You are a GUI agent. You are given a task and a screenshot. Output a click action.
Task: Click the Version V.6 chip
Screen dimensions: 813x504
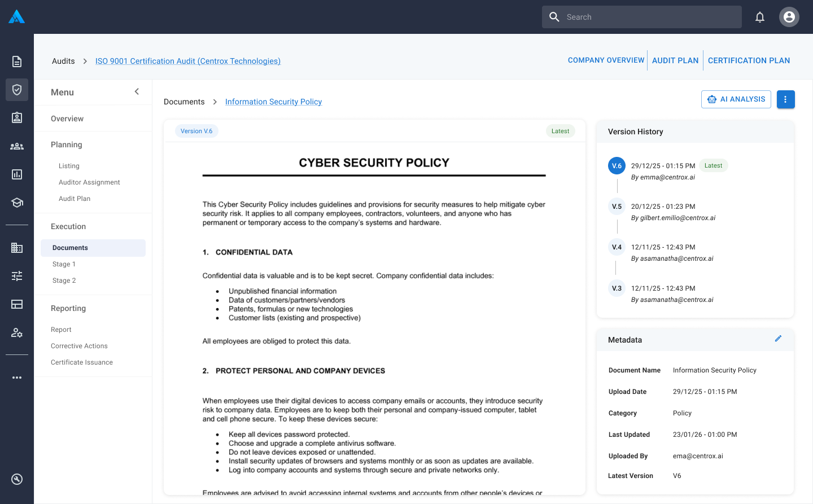tap(196, 131)
